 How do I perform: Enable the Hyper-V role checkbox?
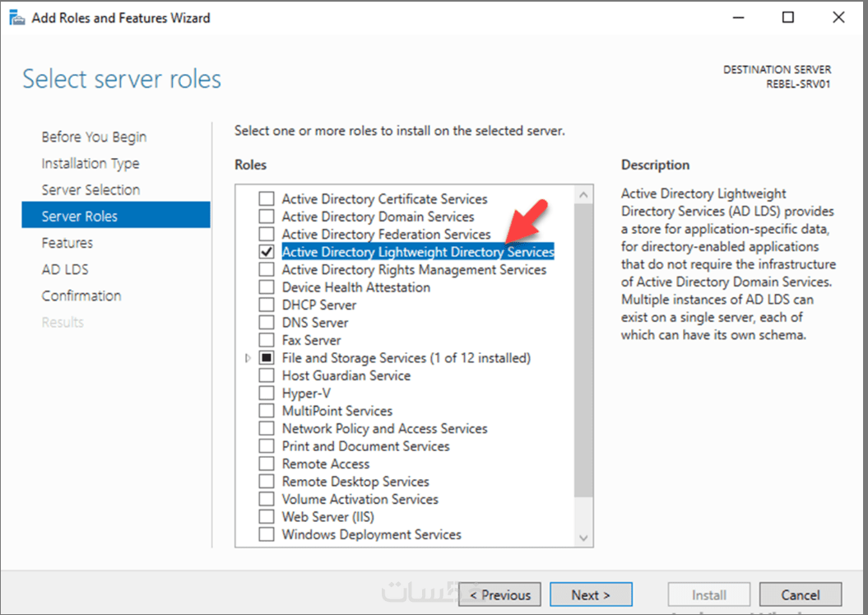[x=267, y=393]
